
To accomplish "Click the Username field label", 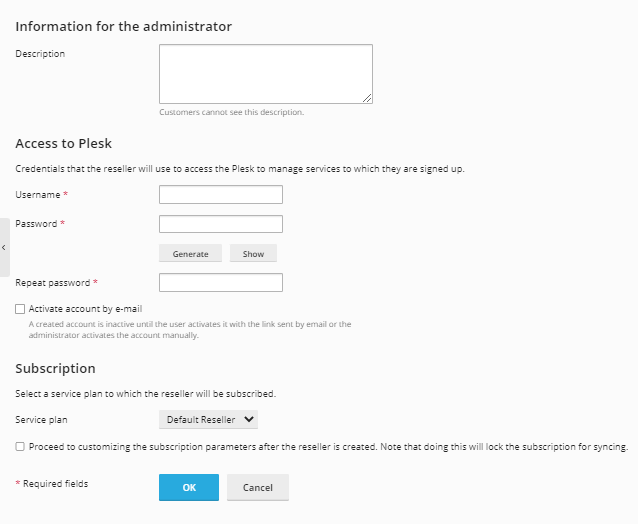I will (x=38, y=195).
